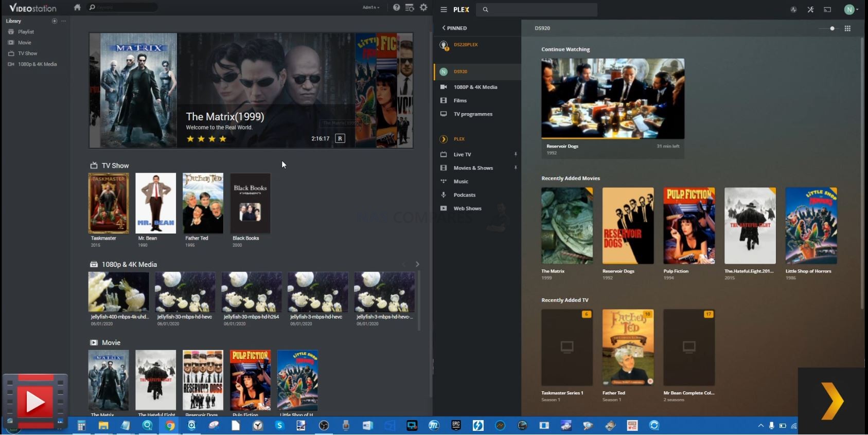
Task: Click Video Station vertical scrollbar
Action: tap(431, 213)
